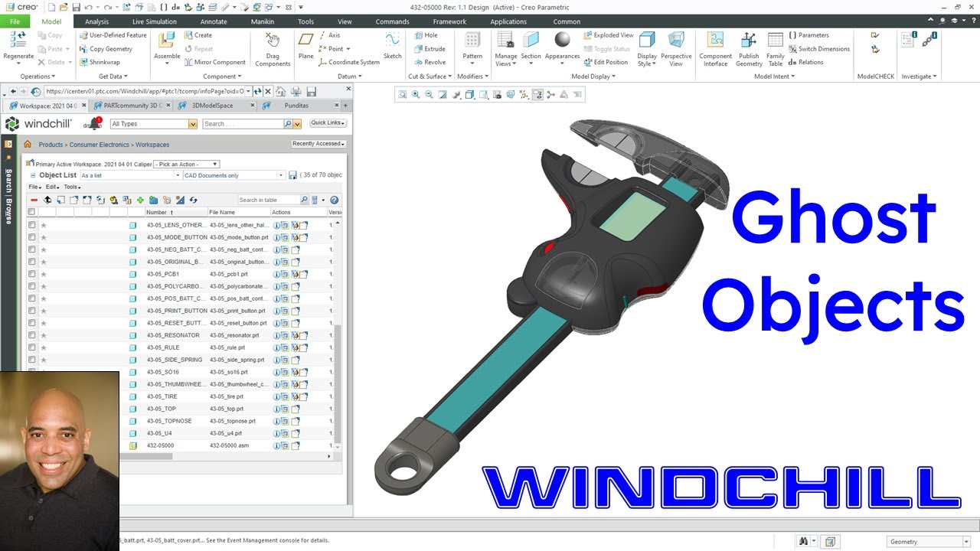Open the Recently Accessed dropdown
This screenshot has height=551, width=980.
pos(318,144)
